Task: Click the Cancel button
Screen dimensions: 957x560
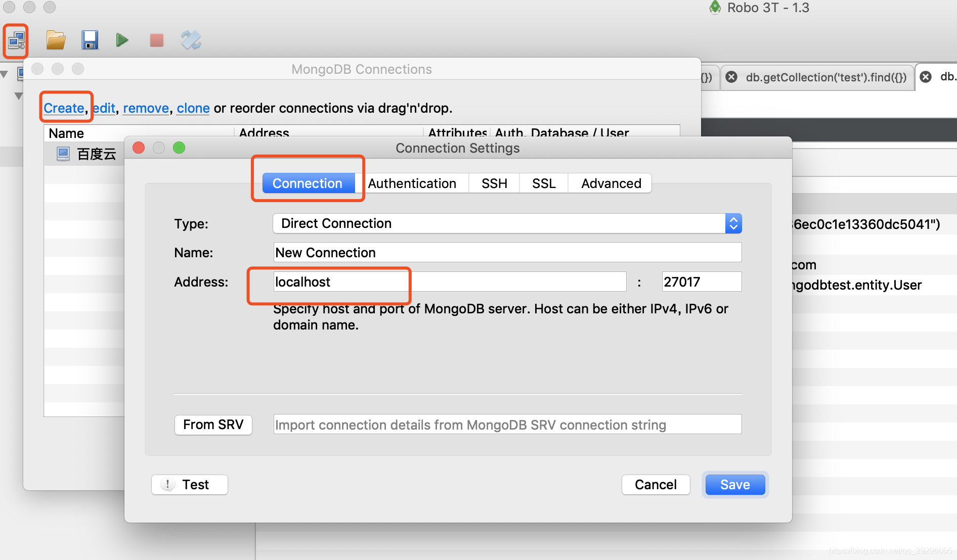Action: 656,485
